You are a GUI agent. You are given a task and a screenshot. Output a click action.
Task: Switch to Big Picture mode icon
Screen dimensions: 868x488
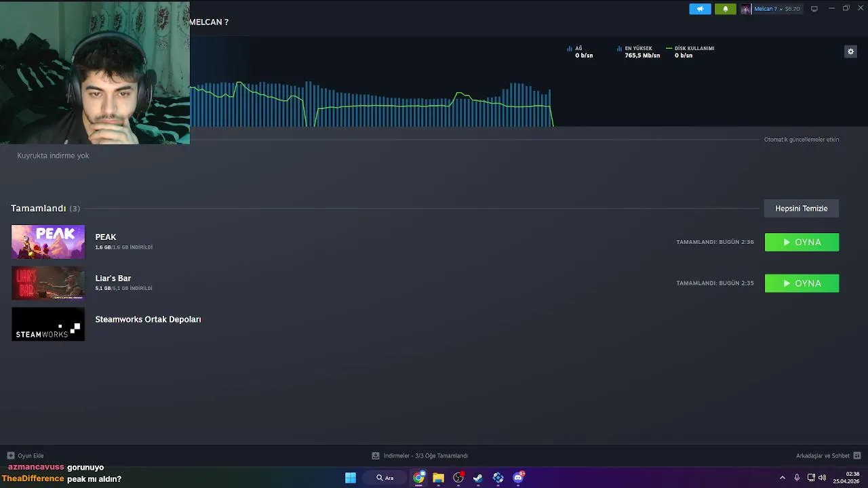814,9
